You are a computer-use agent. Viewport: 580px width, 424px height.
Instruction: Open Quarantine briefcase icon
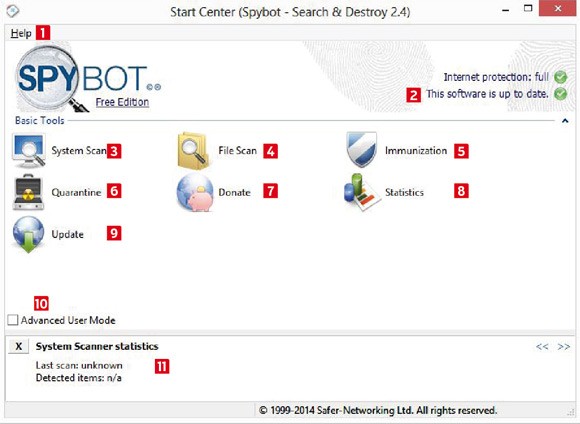[28, 192]
